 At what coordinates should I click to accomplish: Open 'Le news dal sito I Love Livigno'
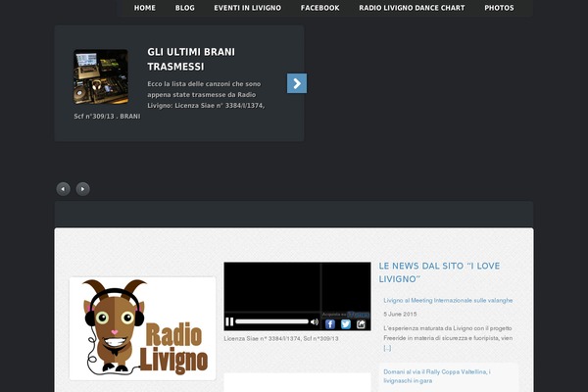439,272
